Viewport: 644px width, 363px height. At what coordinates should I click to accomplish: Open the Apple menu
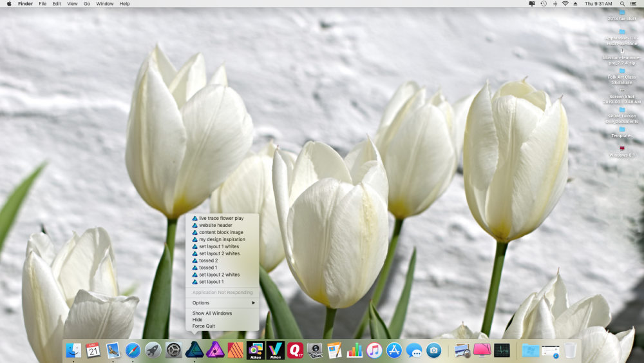pyautogui.click(x=9, y=4)
